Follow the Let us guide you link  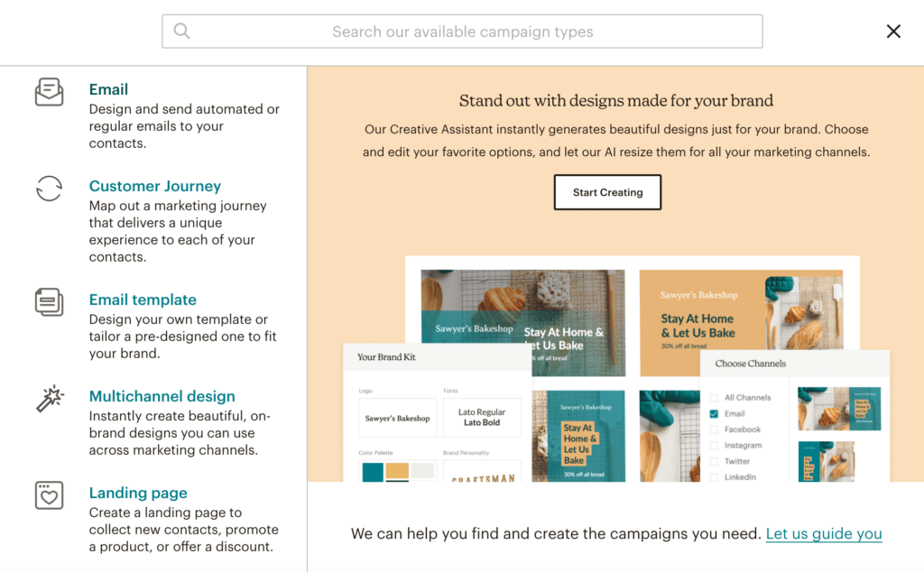pyautogui.click(x=824, y=534)
